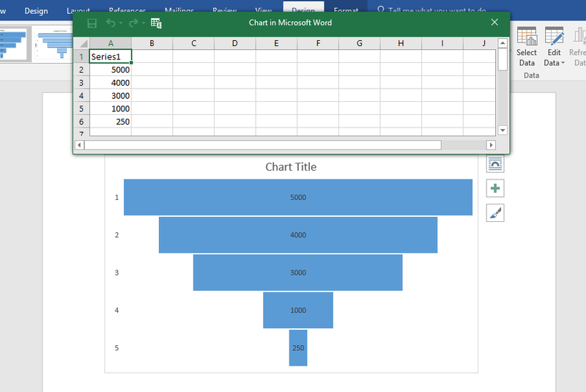This screenshot has height=392, width=586.
Task: Click the spreadsheet horizontal scroll left arrow
Action: click(79, 145)
